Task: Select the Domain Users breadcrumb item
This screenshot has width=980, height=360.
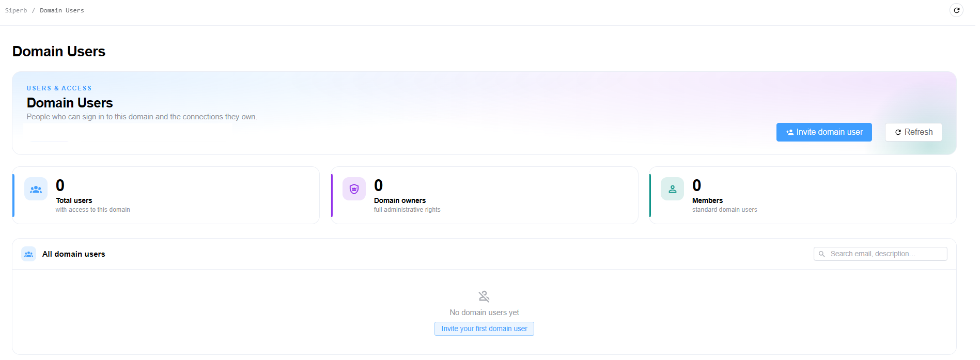Action: pos(62,10)
